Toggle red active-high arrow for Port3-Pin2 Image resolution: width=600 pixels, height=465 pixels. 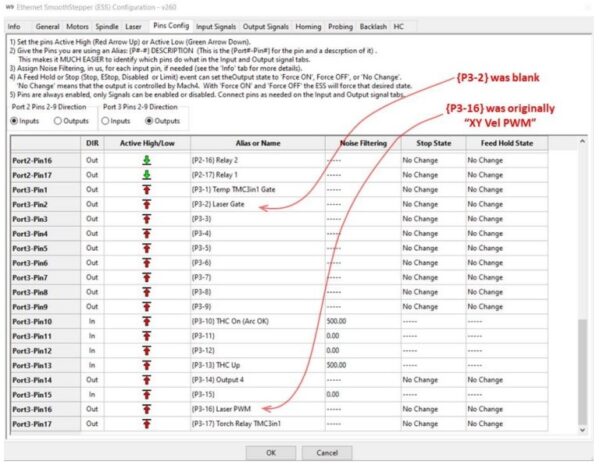pos(146,204)
